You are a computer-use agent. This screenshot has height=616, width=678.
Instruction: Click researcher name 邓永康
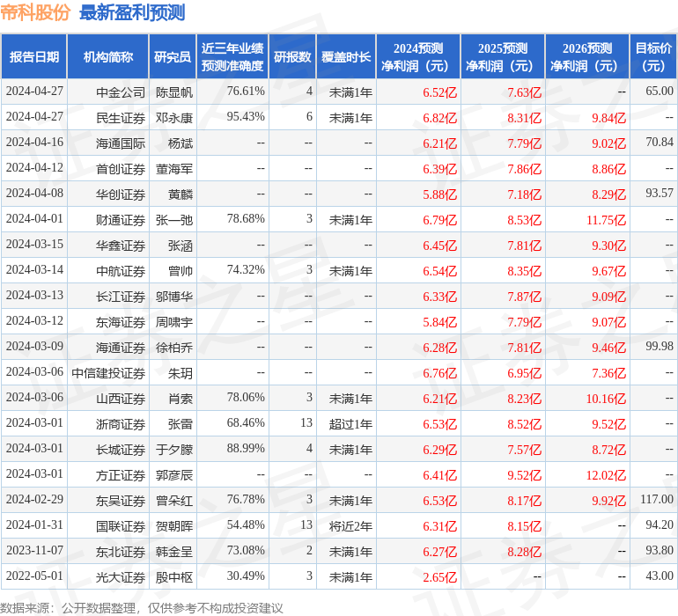174,118
